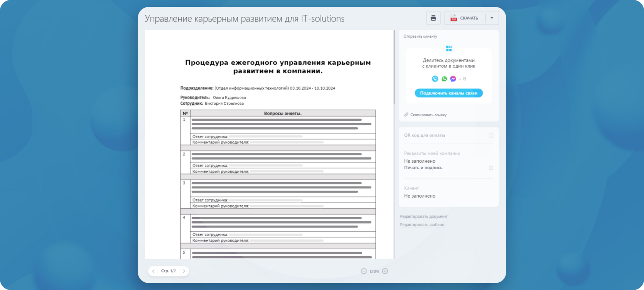Click the zoom out minus icon

(x=363, y=271)
